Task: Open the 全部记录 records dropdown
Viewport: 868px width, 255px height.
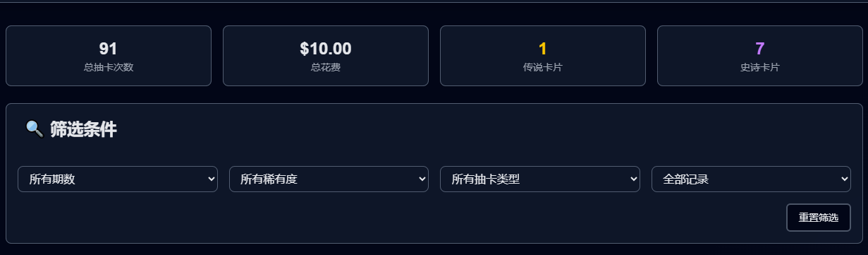Action: tap(751, 179)
